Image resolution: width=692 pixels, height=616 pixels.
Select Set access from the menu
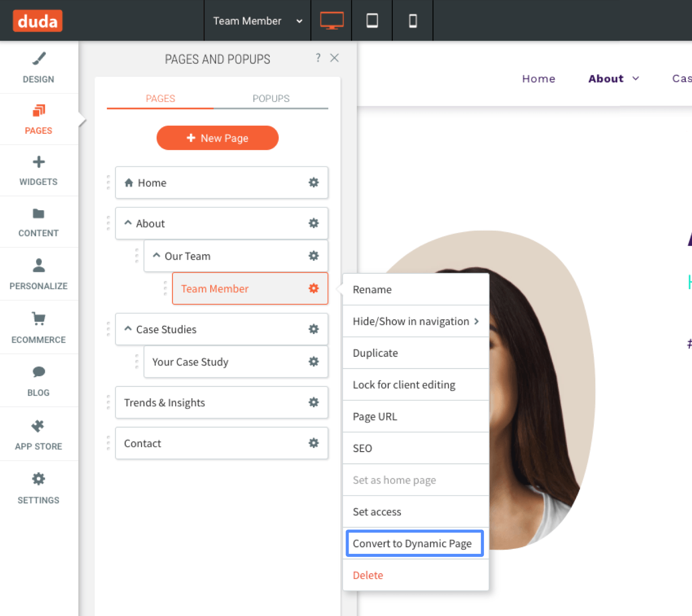(416, 512)
